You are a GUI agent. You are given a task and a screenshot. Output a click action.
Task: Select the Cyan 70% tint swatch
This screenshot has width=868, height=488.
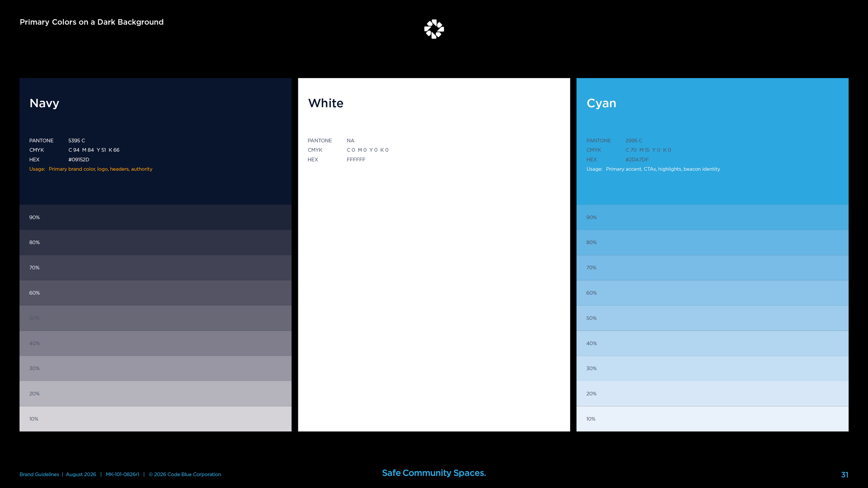coord(712,268)
